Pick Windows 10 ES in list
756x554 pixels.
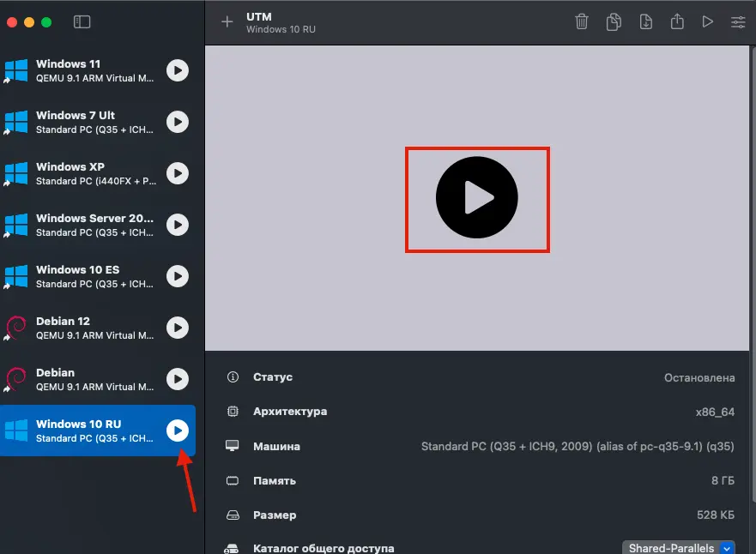tap(97, 276)
